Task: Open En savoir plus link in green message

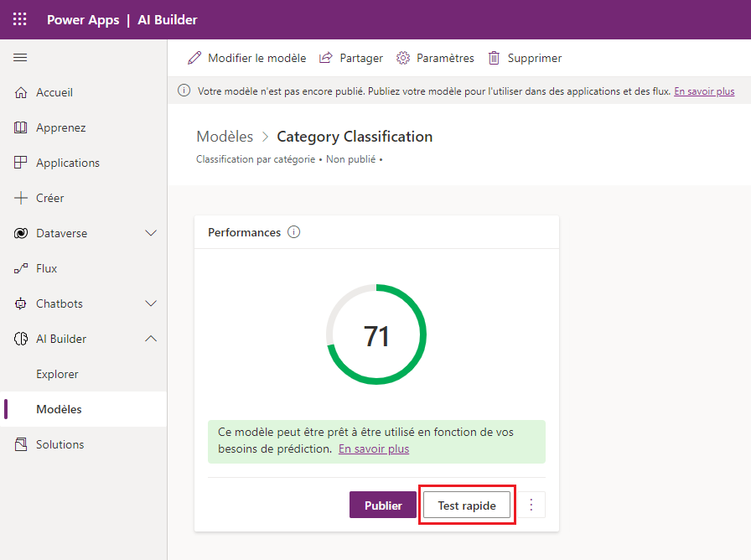Action: coord(374,449)
